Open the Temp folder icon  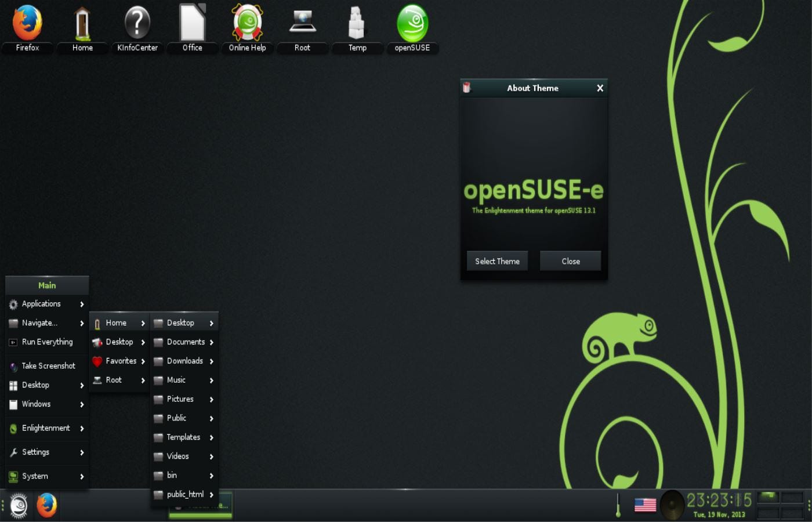(357, 23)
